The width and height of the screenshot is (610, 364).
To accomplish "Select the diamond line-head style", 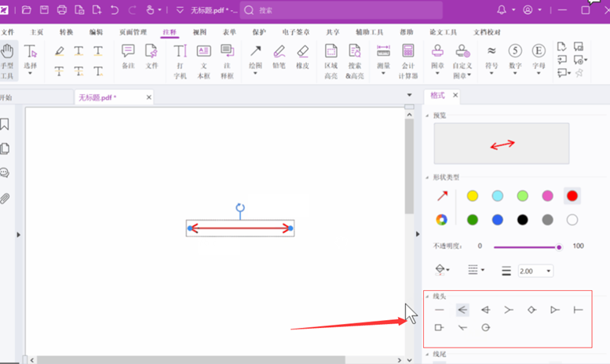I will [x=531, y=310].
